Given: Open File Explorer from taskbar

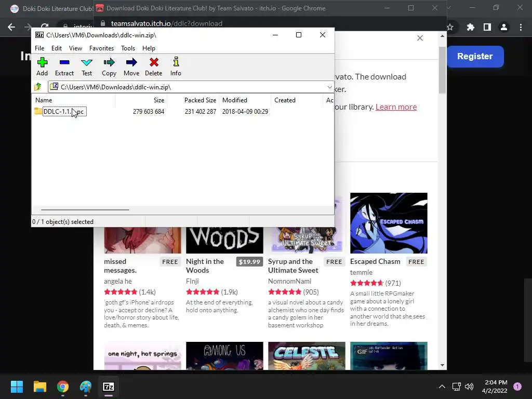Looking at the screenshot, I should [x=39, y=387].
